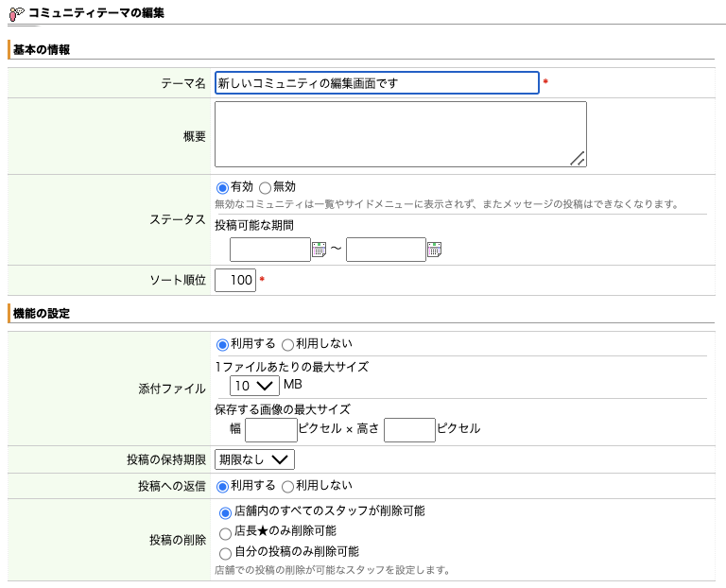726x588 pixels.
Task: Choose 店舗内のすべてのスタッフが削除可能 option
Action: point(226,513)
